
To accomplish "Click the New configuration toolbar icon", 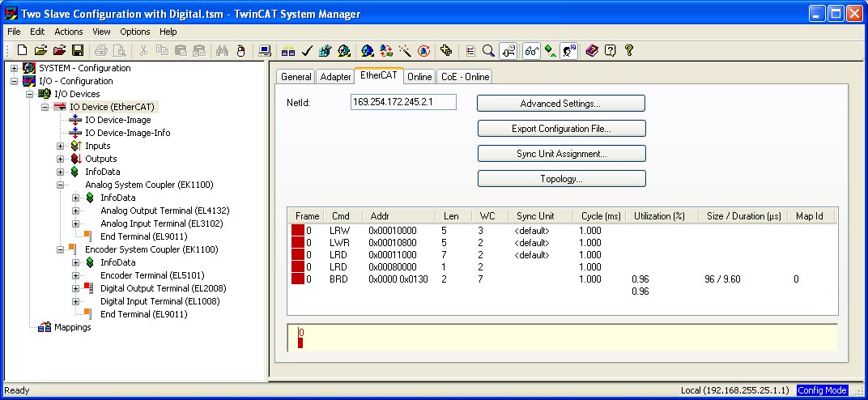I will pyautogui.click(x=23, y=50).
